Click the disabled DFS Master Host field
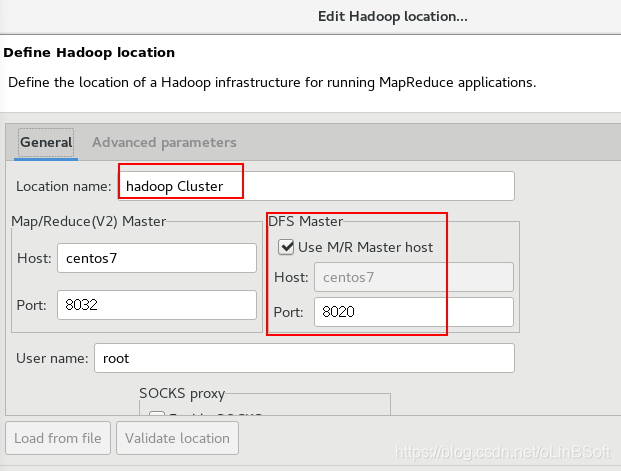621x471 pixels. click(414, 277)
